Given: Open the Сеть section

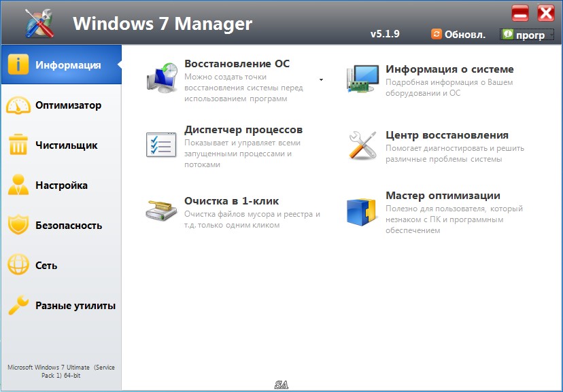Looking at the screenshot, I should pyautogui.click(x=62, y=265).
